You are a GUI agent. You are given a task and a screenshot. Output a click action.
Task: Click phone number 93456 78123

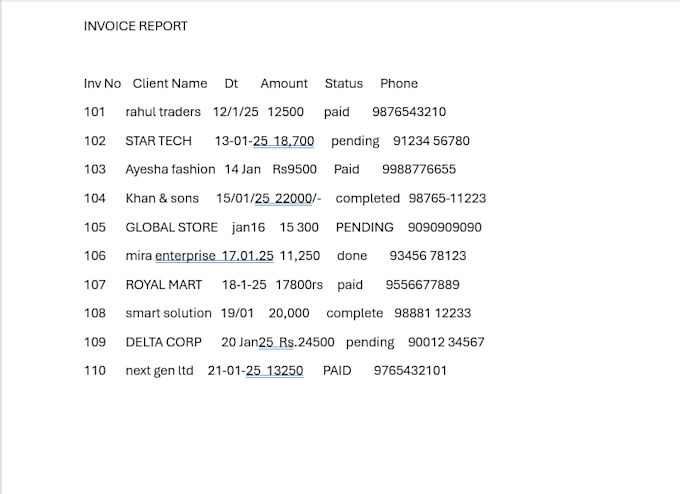point(428,256)
